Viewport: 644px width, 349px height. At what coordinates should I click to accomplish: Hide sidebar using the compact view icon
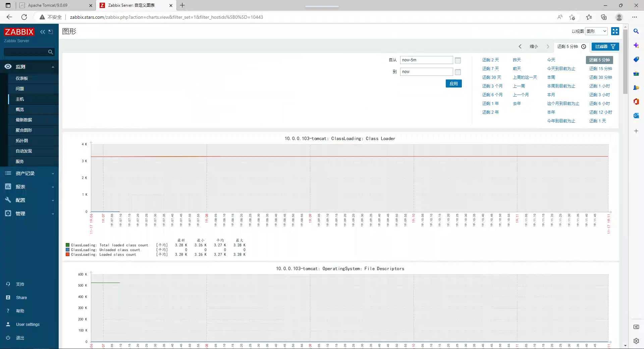(51, 32)
